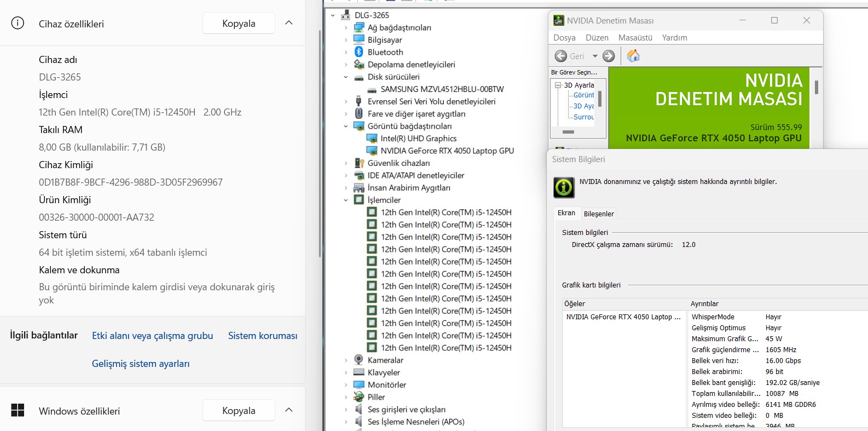The image size is (868, 431).
Task: Select the 3D Aya tree link in NVIDIA task list
Action: [583, 106]
